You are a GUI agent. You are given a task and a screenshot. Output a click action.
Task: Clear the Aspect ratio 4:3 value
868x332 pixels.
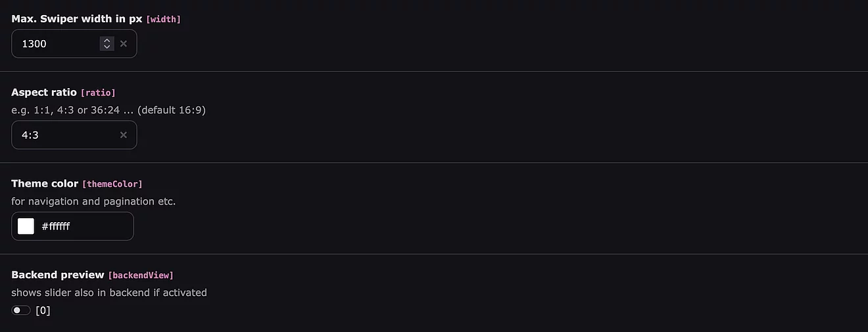click(x=124, y=135)
